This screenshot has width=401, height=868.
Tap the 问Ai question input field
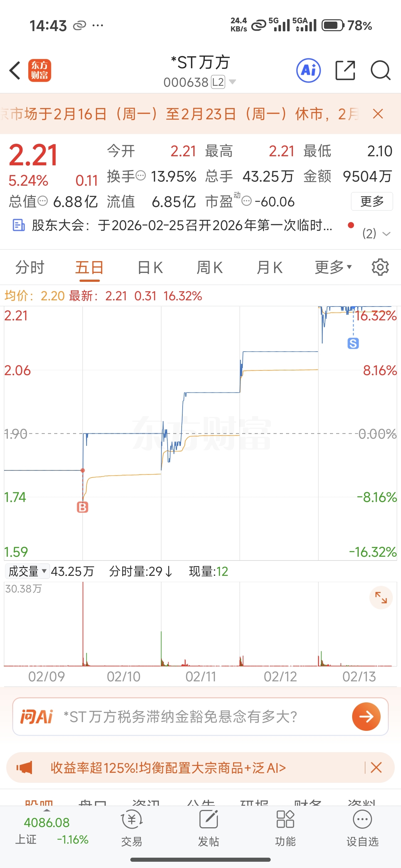point(200,716)
